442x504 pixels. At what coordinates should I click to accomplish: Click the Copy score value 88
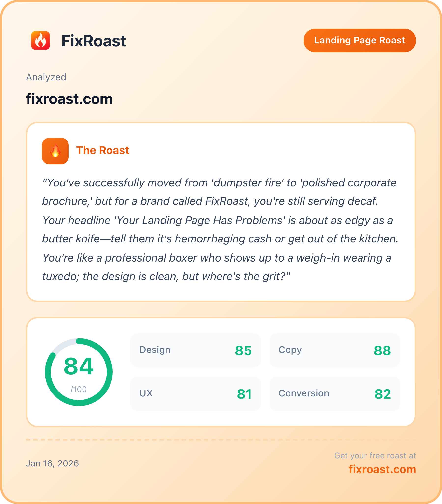coord(382,351)
